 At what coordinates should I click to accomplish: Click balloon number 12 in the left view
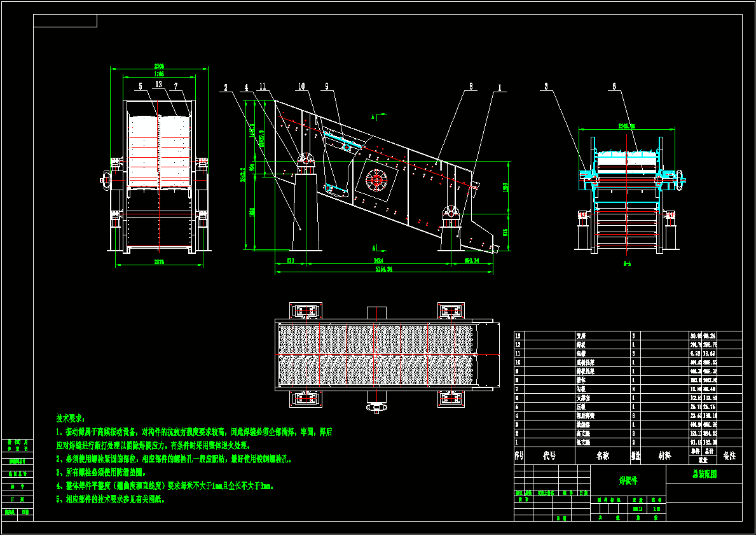coord(158,85)
